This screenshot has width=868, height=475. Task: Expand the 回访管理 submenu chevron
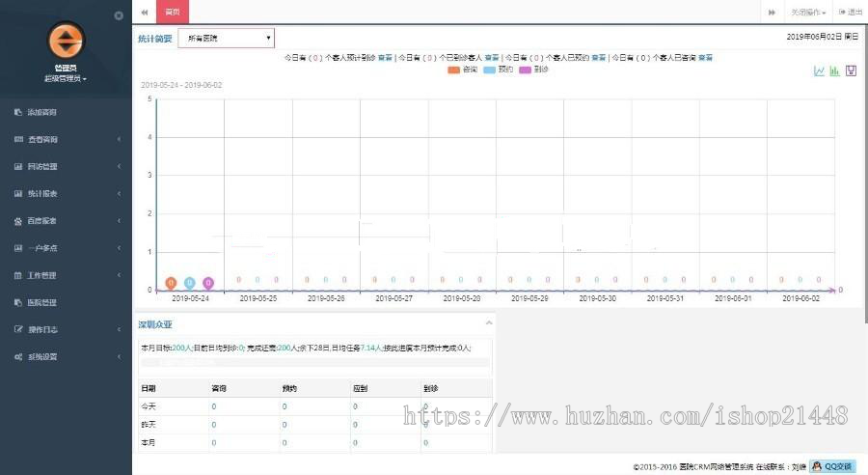click(119, 166)
